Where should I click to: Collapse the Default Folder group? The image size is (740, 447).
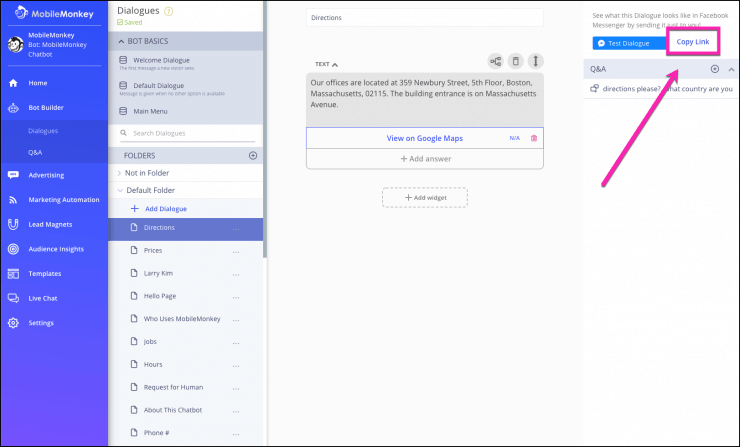tap(120, 190)
